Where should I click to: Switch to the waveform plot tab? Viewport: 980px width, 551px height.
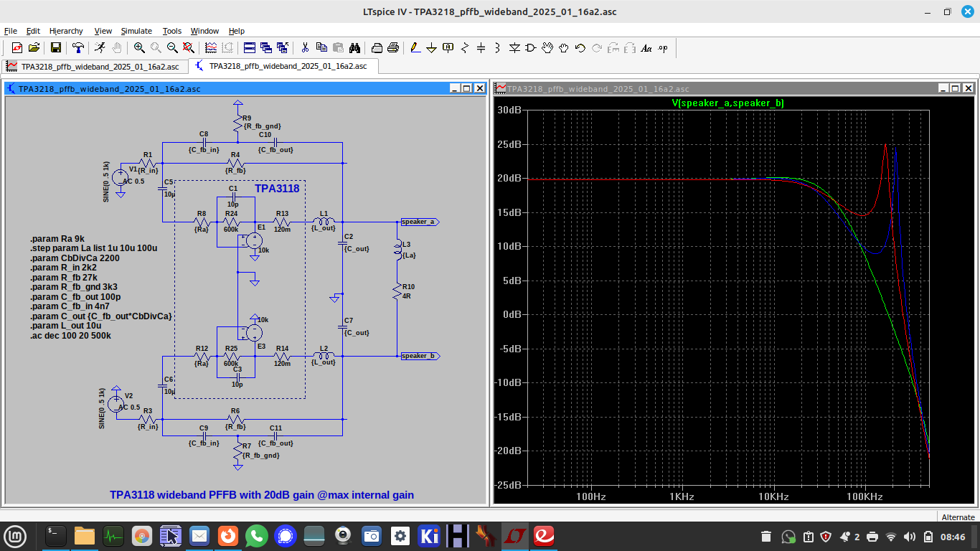pyautogui.click(x=93, y=66)
